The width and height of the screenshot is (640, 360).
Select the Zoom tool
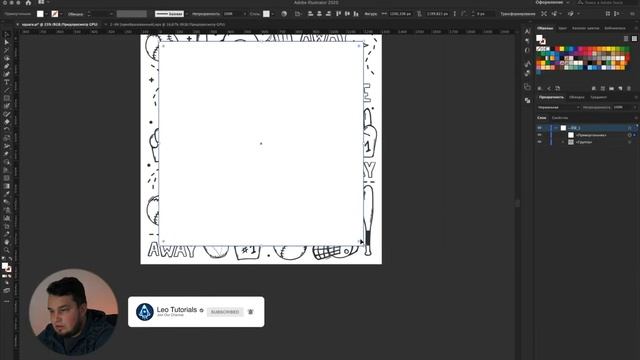[7, 249]
